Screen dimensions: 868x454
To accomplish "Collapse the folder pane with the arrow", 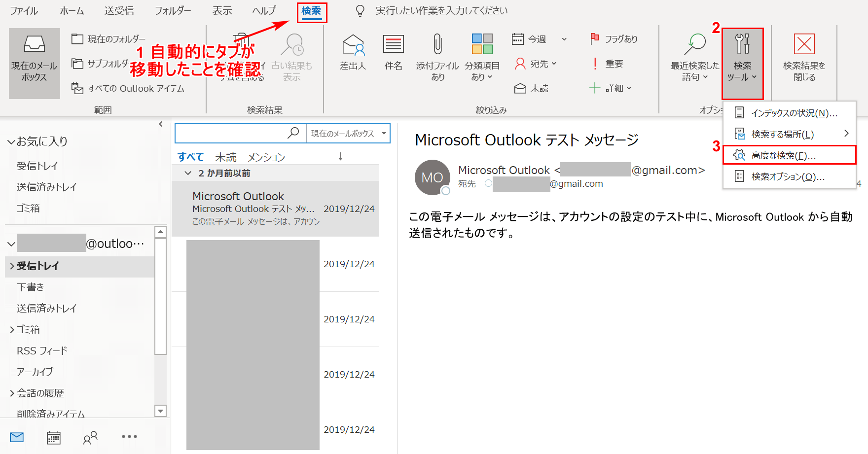I will 161,124.
